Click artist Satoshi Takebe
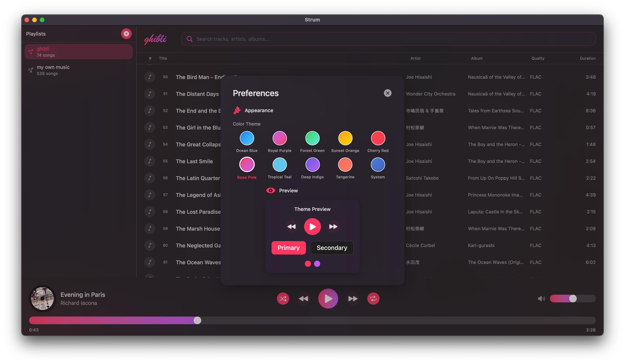The image size is (625, 364). coord(422,178)
